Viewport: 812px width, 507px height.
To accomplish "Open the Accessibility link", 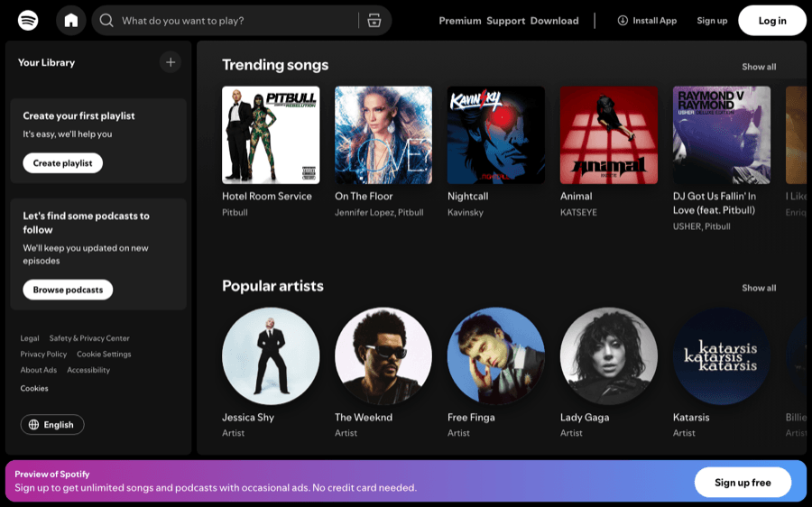I will click(88, 370).
